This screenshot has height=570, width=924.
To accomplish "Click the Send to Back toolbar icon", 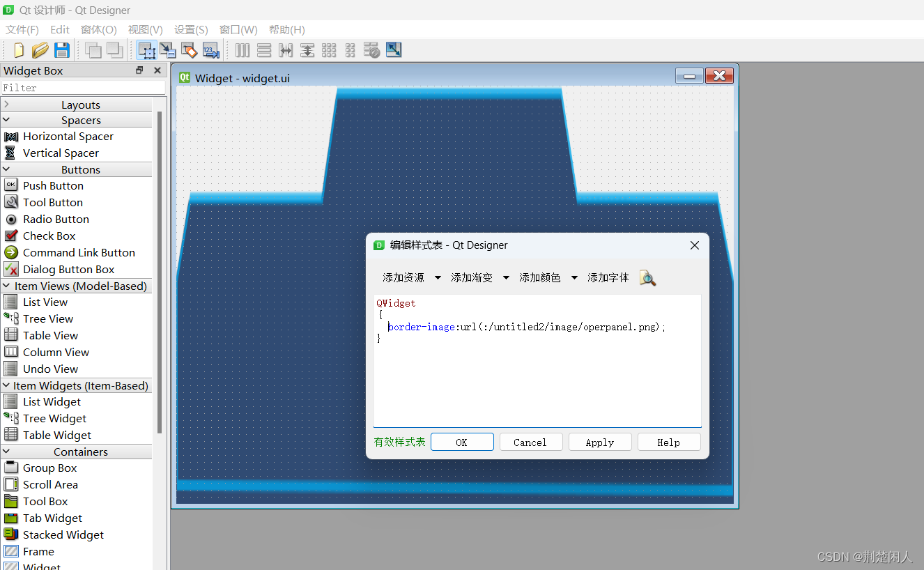I will click(x=93, y=50).
